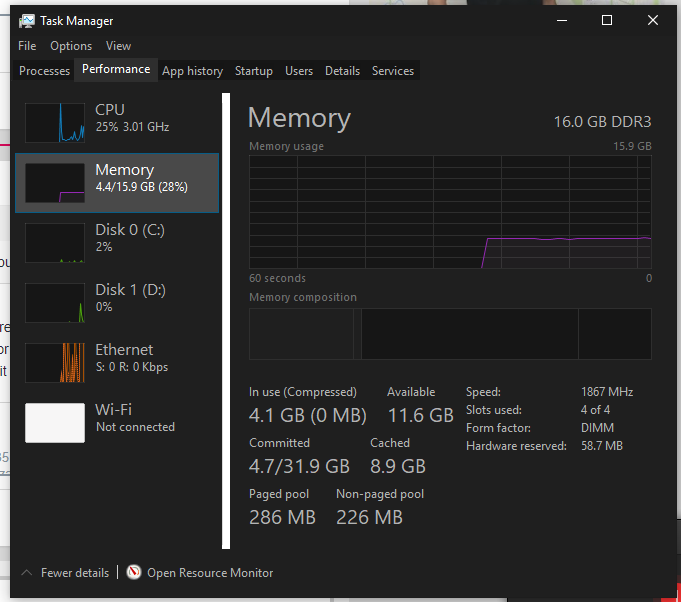Image resolution: width=681 pixels, height=602 pixels.
Task: Open the View menu
Action: [118, 46]
